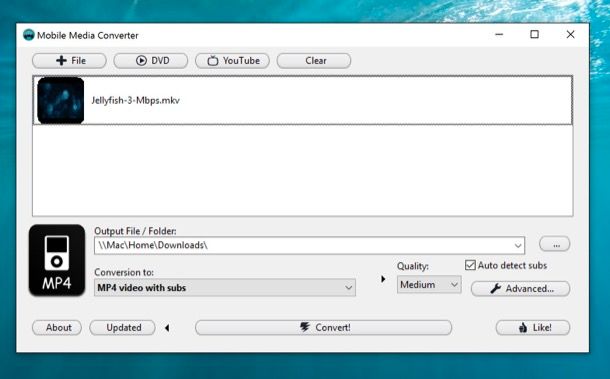
Task: Close the Mobile Media Converter window
Action: coord(570,35)
